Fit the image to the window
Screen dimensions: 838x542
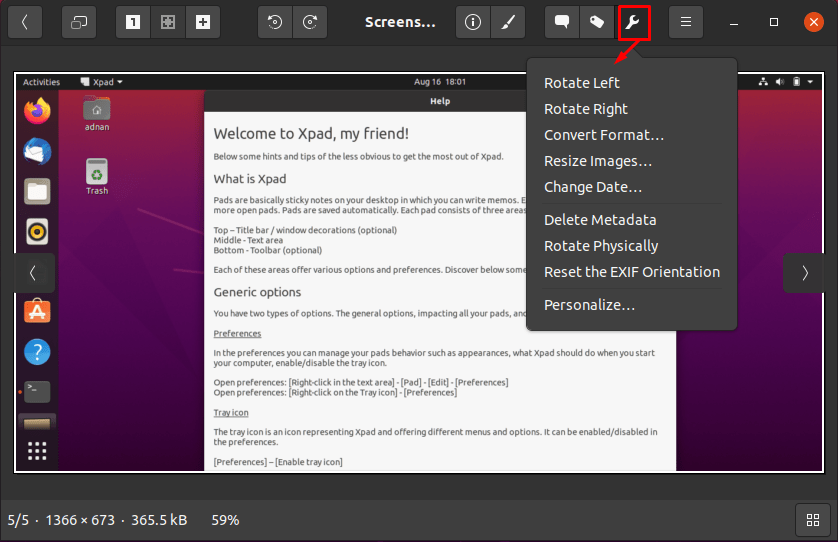(168, 22)
